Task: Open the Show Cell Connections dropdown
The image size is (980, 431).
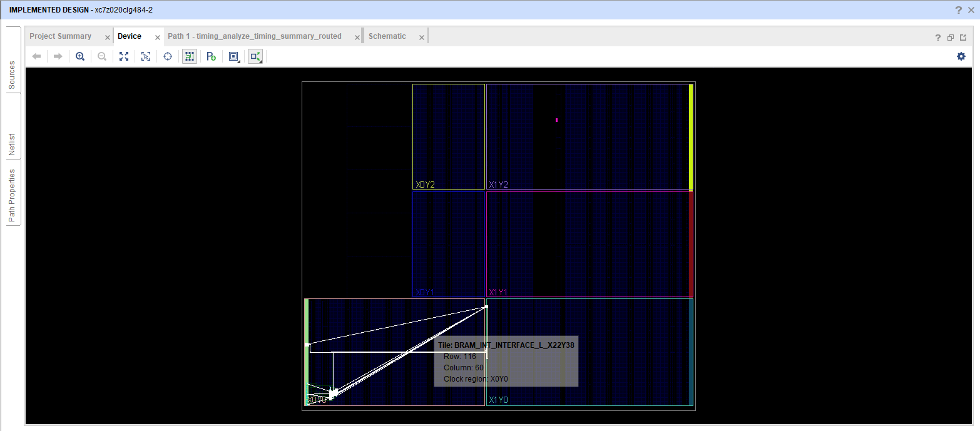Action: click(x=255, y=56)
